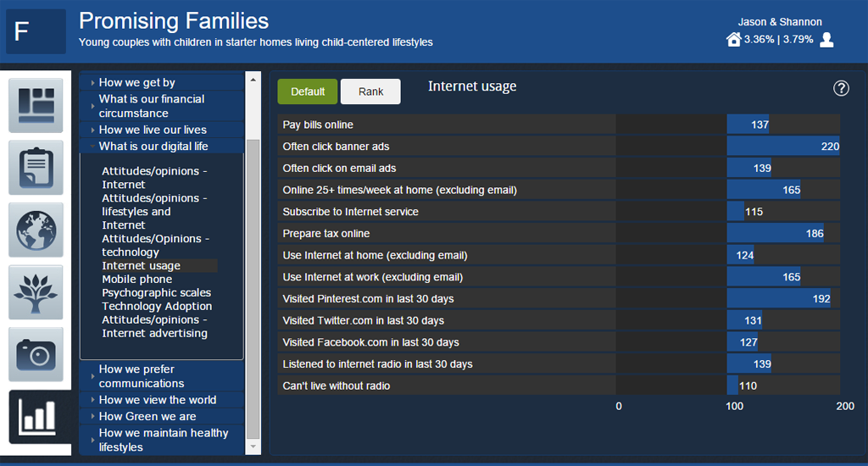Image resolution: width=868 pixels, height=466 pixels.
Task: Click the house icon in header
Action: [734, 39]
